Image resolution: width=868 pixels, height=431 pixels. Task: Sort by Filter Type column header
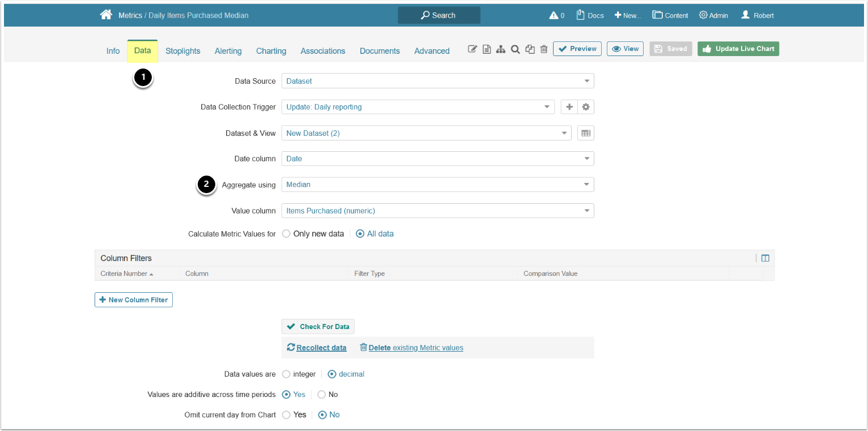pyautogui.click(x=369, y=274)
